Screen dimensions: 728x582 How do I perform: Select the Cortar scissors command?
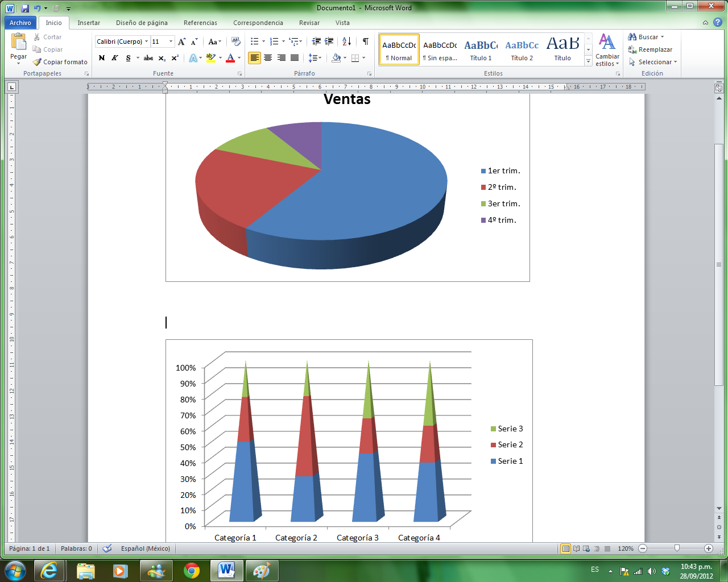click(48, 37)
